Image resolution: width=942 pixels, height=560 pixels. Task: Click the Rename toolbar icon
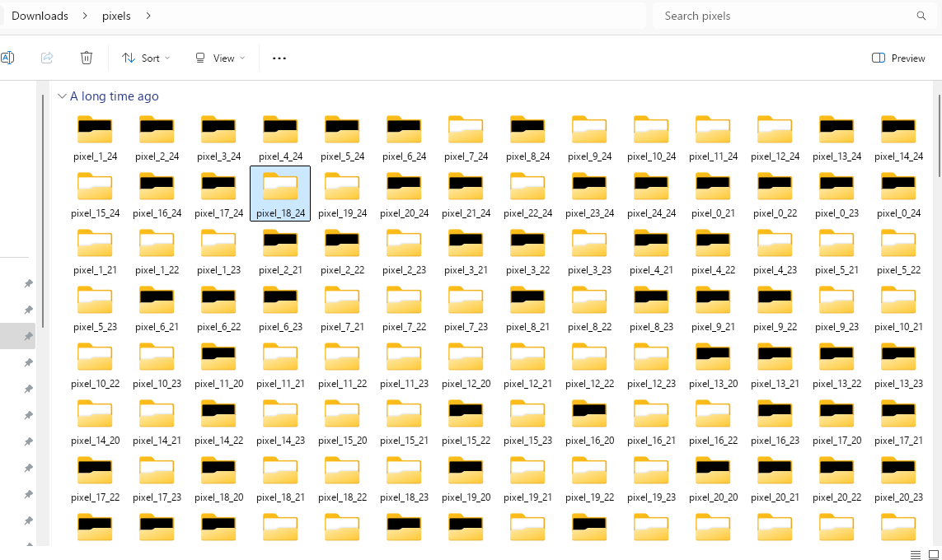7,58
